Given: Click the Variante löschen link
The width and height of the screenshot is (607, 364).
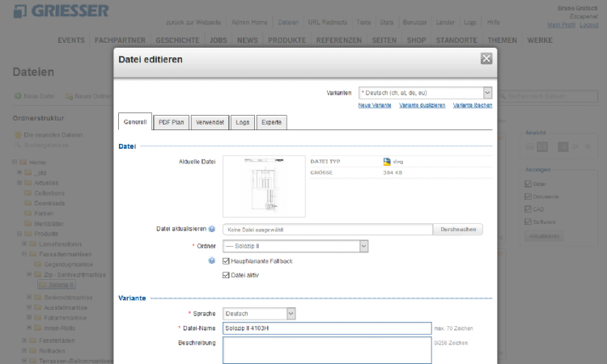Looking at the screenshot, I should click(472, 106).
